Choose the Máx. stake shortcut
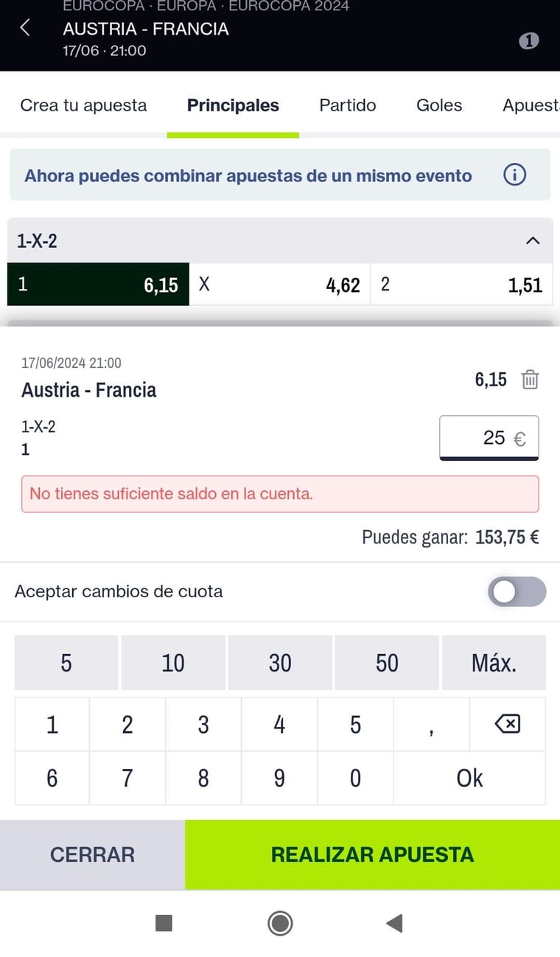 [x=494, y=663]
